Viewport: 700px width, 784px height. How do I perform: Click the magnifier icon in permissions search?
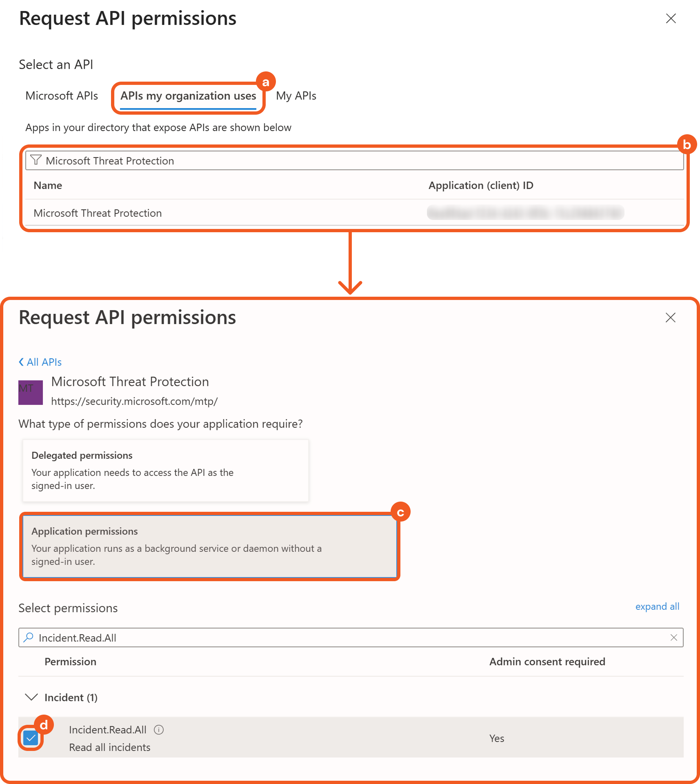tap(29, 637)
